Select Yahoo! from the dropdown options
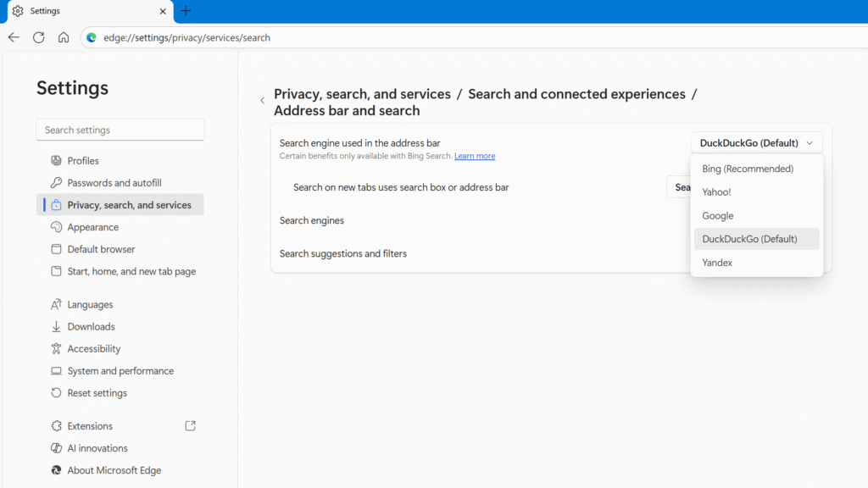868x488 pixels. (x=716, y=192)
